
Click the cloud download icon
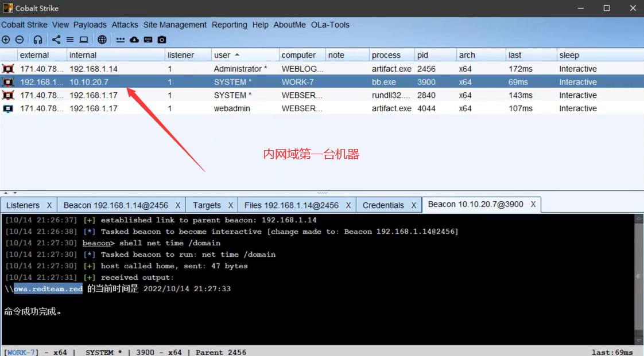tap(134, 40)
